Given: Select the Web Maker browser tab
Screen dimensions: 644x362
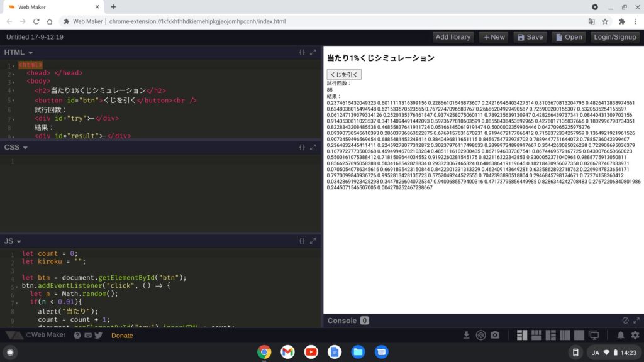Looking at the screenshot, I should (x=53, y=7).
